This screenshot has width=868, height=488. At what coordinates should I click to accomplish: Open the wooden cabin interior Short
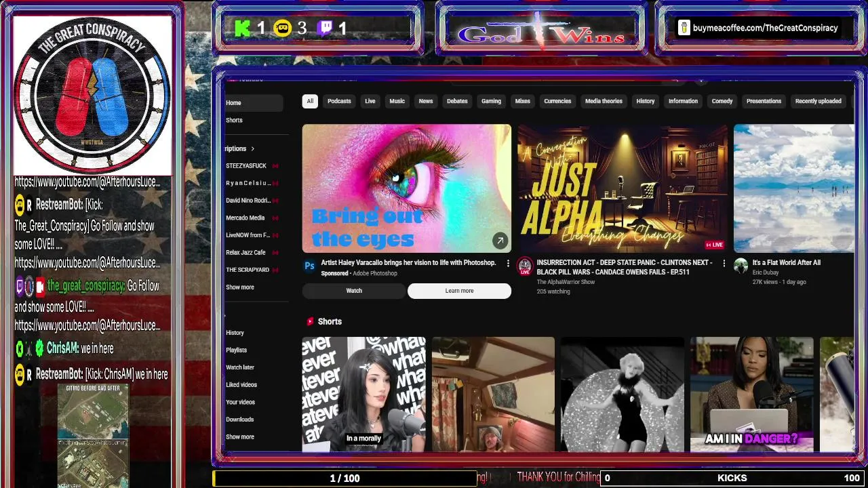(x=493, y=394)
